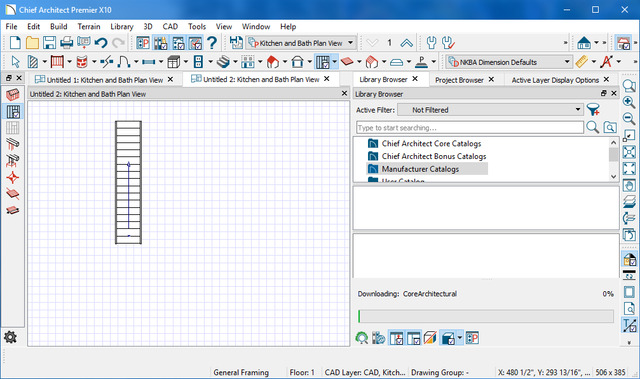Switch to the Project Browser tab
Image resolution: width=640 pixels, height=379 pixels.
pos(459,80)
